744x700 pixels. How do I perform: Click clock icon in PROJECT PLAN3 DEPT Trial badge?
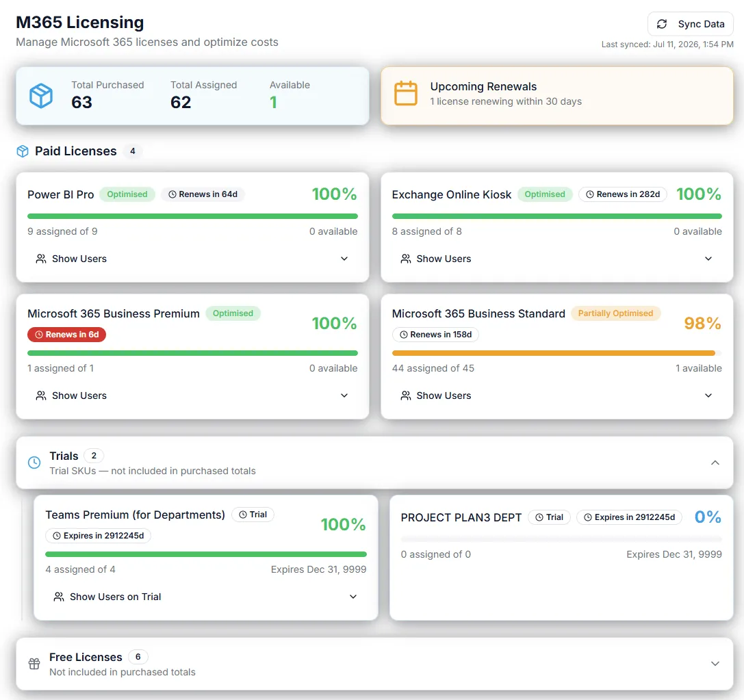pyautogui.click(x=539, y=517)
